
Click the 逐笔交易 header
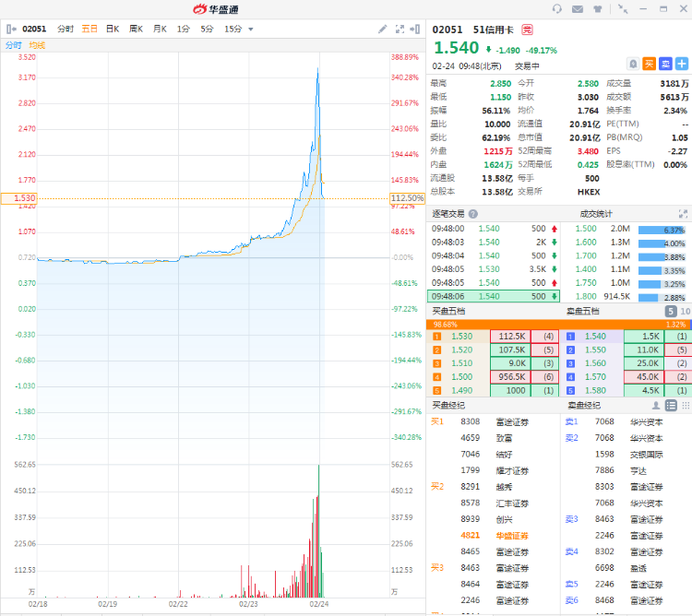point(448,214)
